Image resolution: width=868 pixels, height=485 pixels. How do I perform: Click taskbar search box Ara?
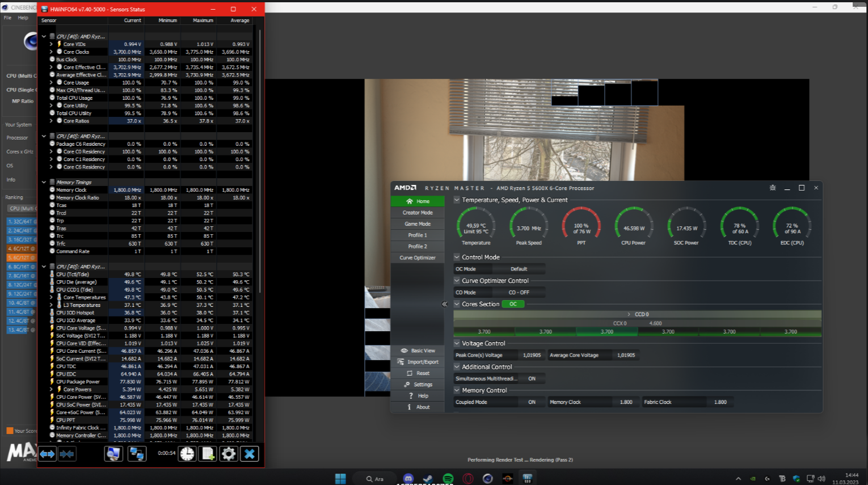pos(375,479)
